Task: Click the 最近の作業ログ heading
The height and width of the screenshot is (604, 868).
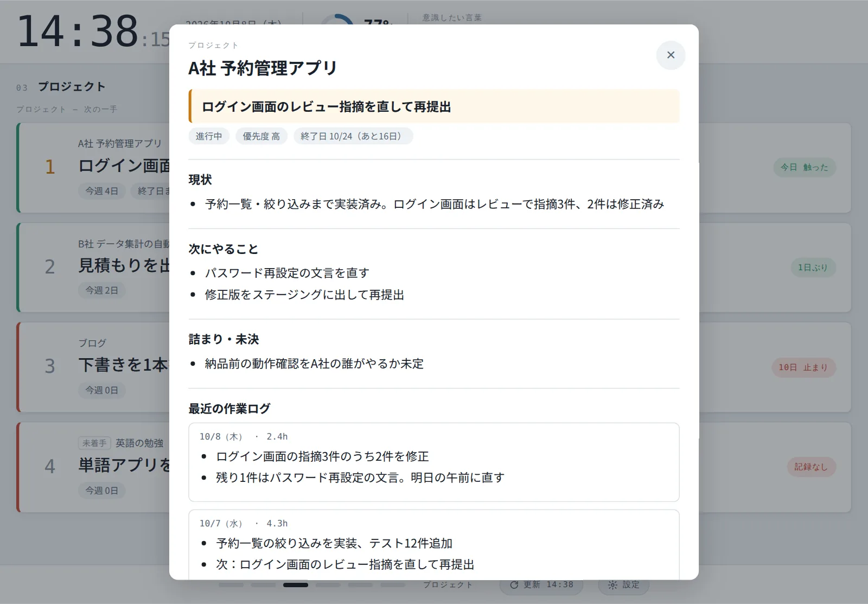Action: 229,408
